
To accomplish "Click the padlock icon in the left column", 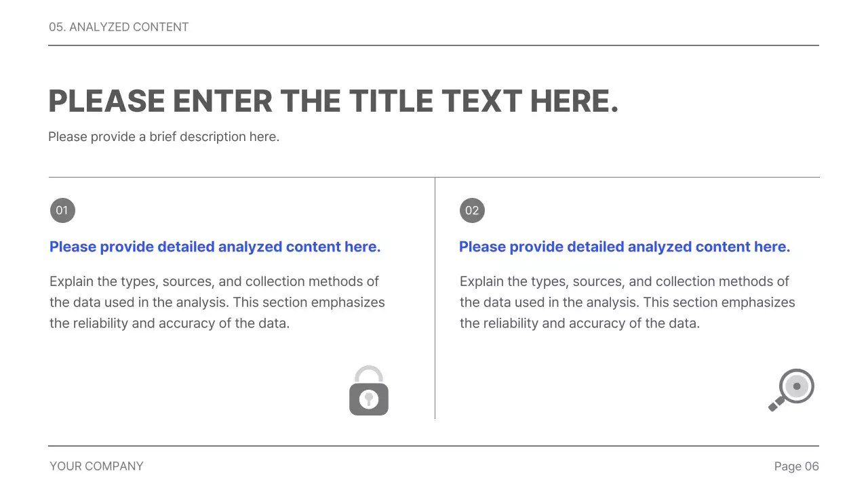I will (x=369, y=392).
